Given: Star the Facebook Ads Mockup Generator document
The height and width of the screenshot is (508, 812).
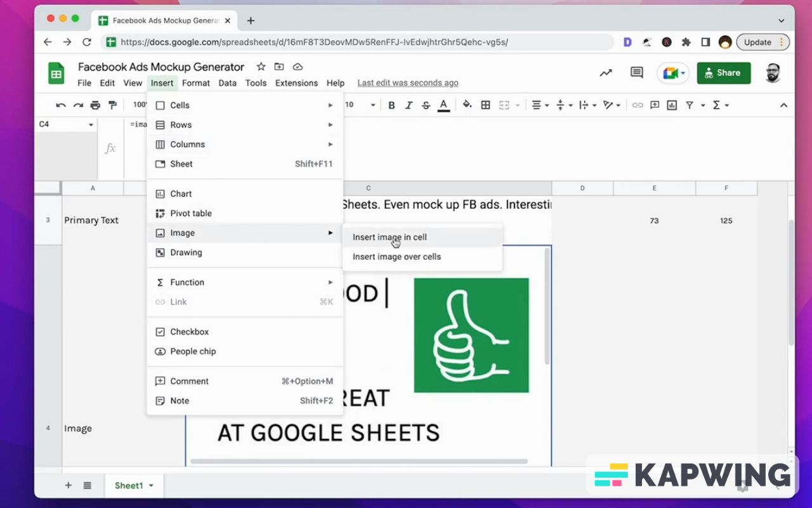Looking at the screenshot, I should (x=261, y=67).
